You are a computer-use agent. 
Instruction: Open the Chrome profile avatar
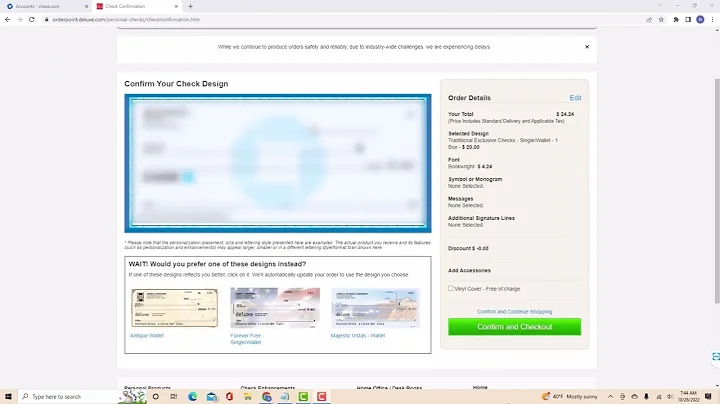tap(700, 19)
